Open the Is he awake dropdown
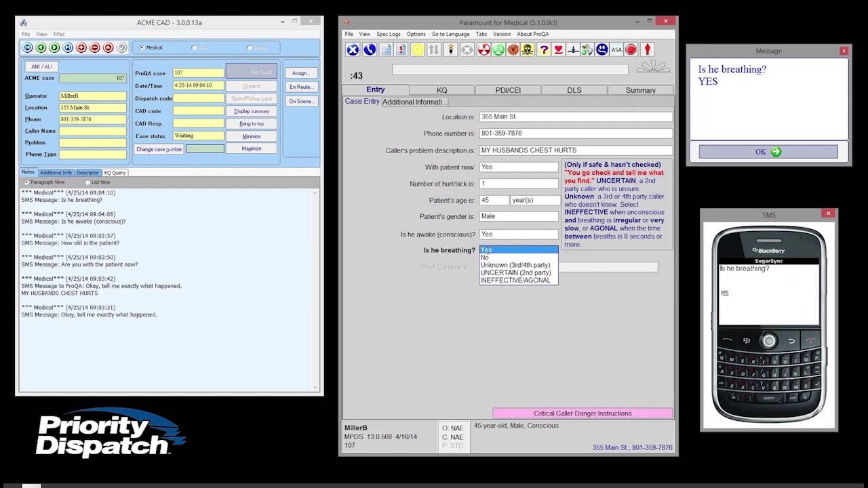Image resolution: width=868 pixels, height=488 pixels. point(519,234)
